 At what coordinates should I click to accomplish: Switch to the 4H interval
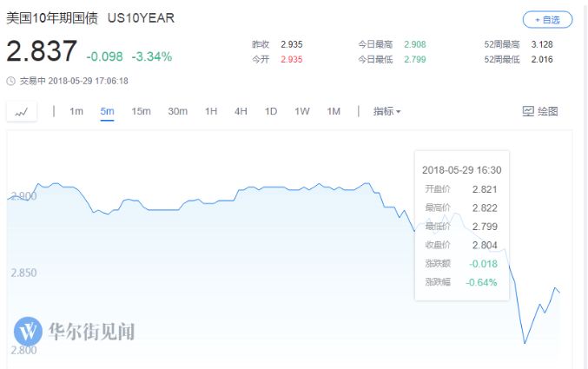(x=241, y=111)
